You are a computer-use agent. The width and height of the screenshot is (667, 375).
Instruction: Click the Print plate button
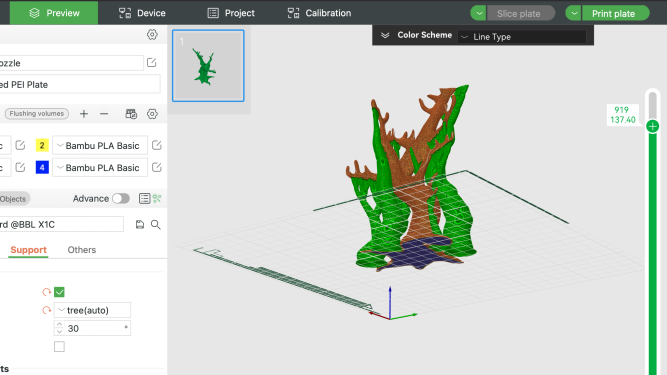click(x=615, y=13)
